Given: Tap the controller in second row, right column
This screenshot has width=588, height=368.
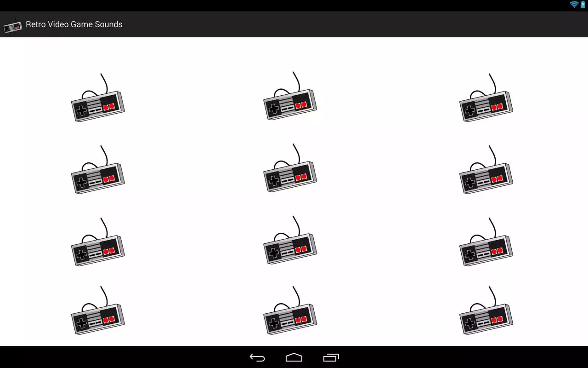Looking at the screenshot, I should 486,169.
